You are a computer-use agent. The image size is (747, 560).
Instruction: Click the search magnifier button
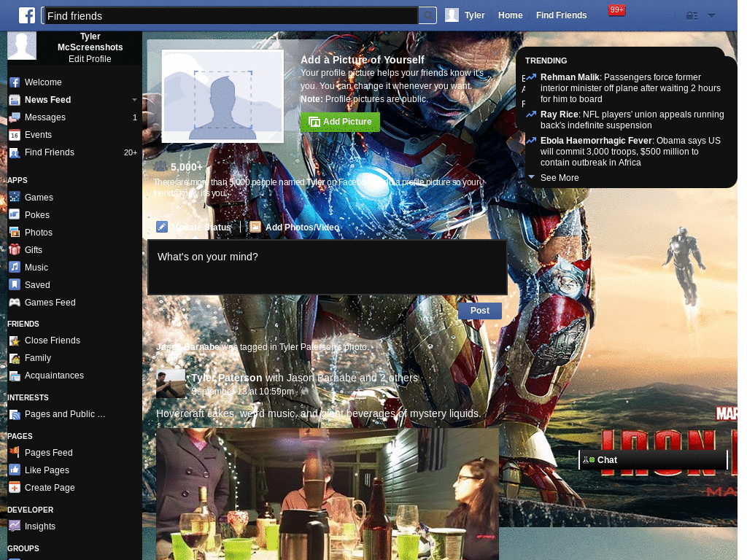coord(427,16)
